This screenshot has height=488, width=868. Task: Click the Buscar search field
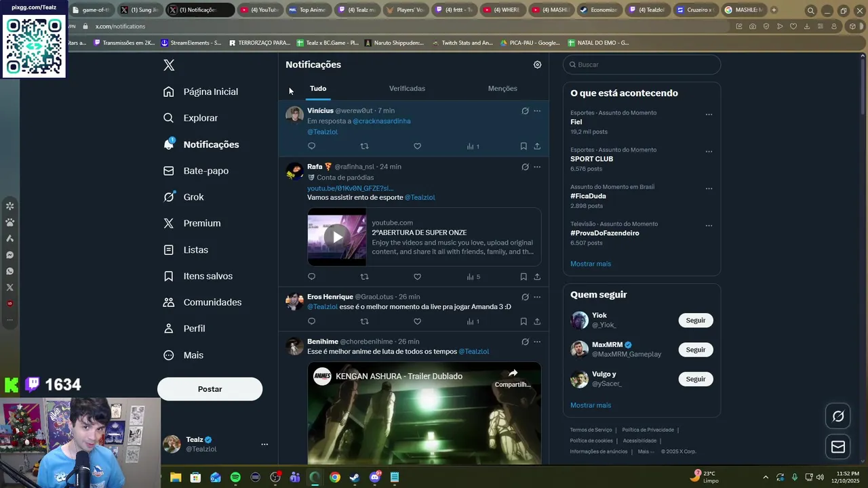(x=642, y=64)
